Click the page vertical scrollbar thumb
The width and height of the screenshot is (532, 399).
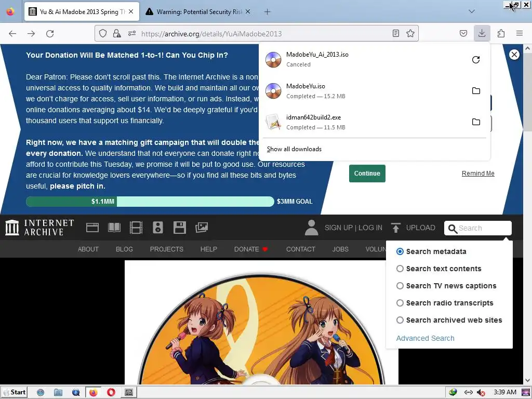coord(527,91)
